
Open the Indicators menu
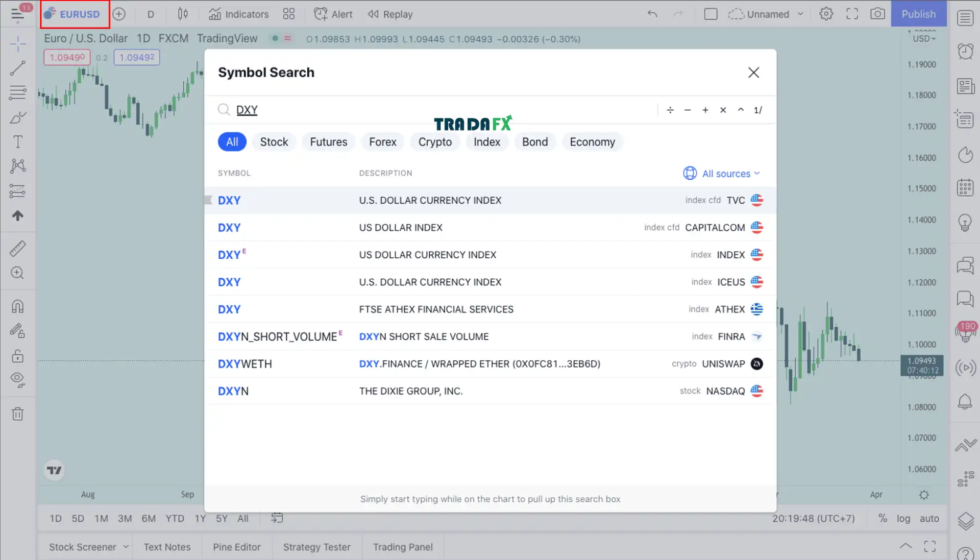coord(238,14)
